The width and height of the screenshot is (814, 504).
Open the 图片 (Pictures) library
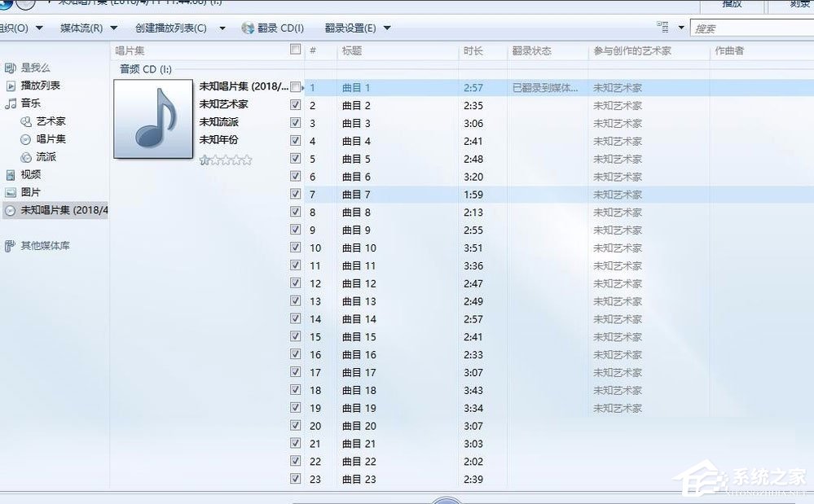click(x=29, y=192)
